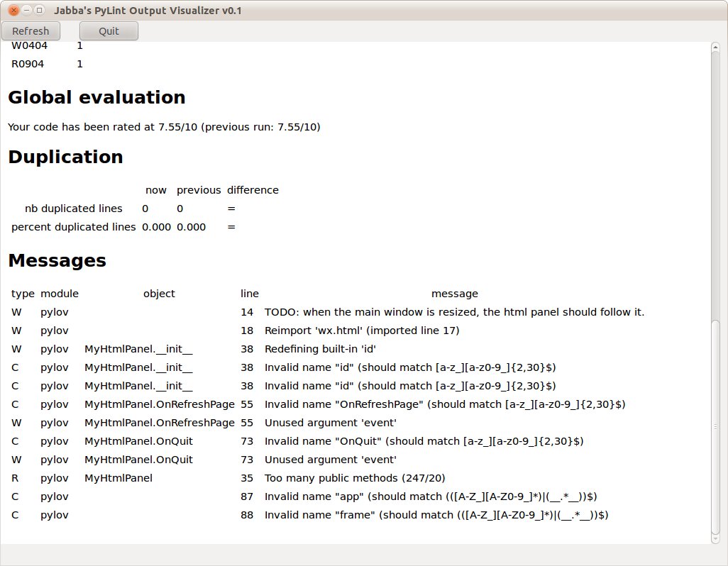Image resolution: width=728 pixels, height=566 pixels.
Task: Click the Invalid name "frame" message
Action: coord(436,515)
